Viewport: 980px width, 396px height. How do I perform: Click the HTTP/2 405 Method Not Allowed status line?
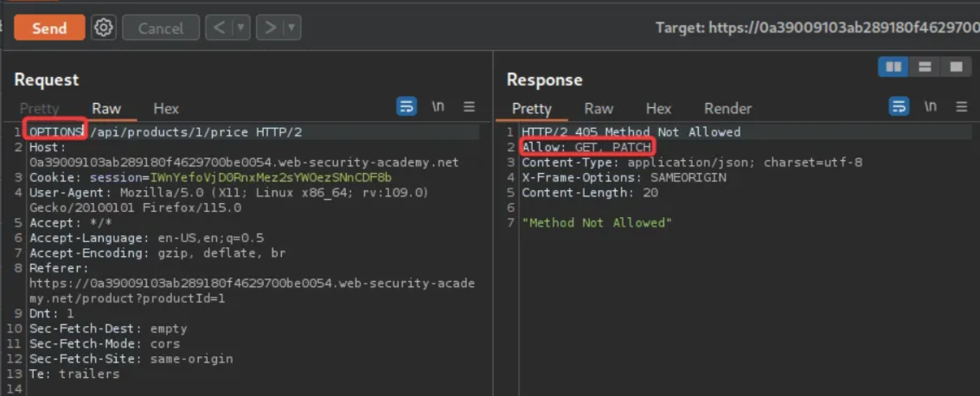631,131
